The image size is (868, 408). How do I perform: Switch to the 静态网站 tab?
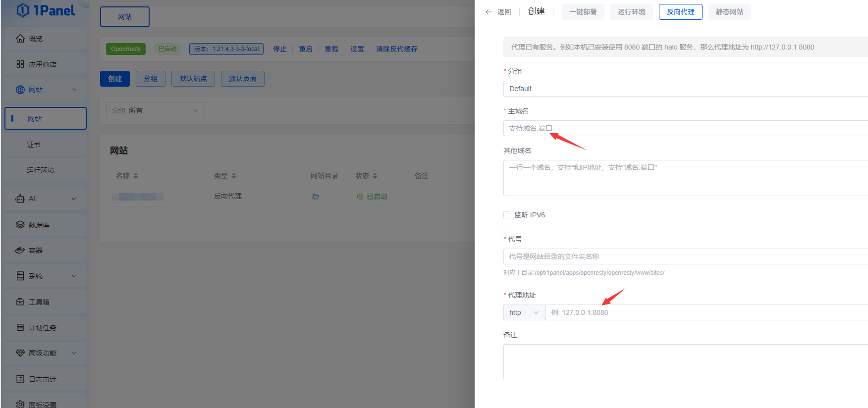click(729, 12)
